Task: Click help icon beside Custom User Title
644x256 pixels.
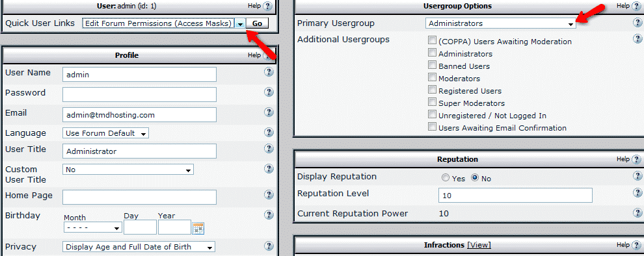Action: tap(269, 169)
